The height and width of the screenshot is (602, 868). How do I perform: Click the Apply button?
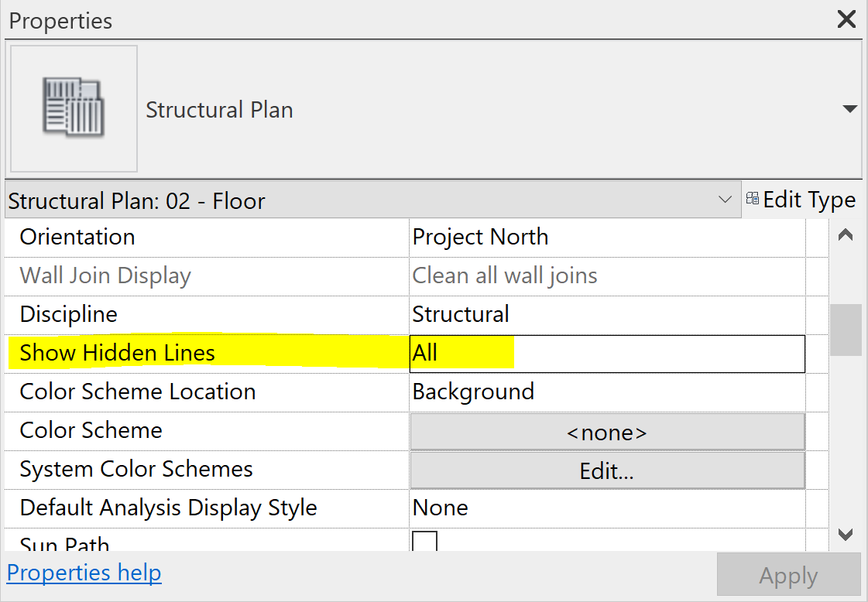click(788, 576)
